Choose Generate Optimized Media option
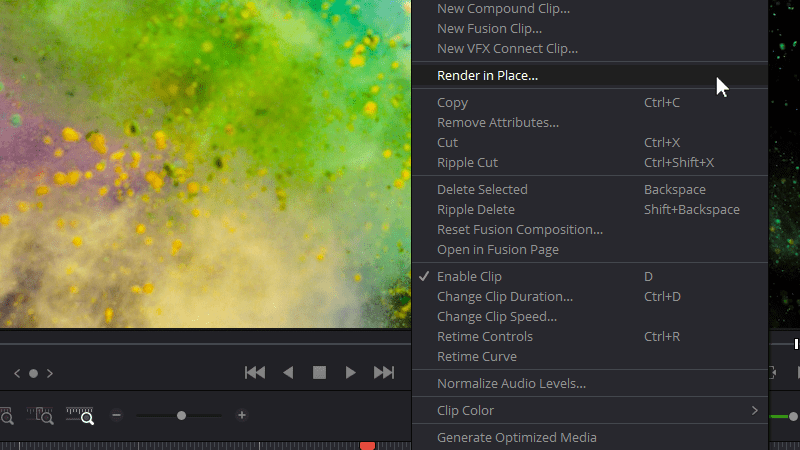This screenshot has height=450, width=800. 516,437
